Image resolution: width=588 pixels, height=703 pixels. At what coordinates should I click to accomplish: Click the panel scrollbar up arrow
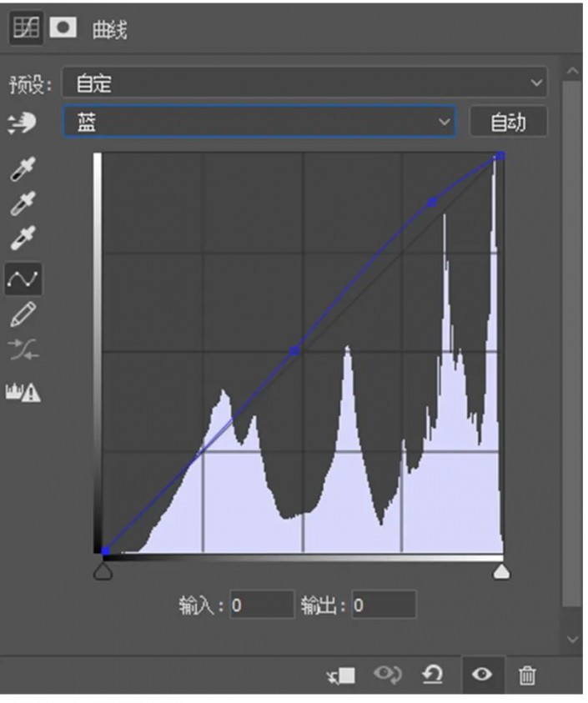click(572, 70)
